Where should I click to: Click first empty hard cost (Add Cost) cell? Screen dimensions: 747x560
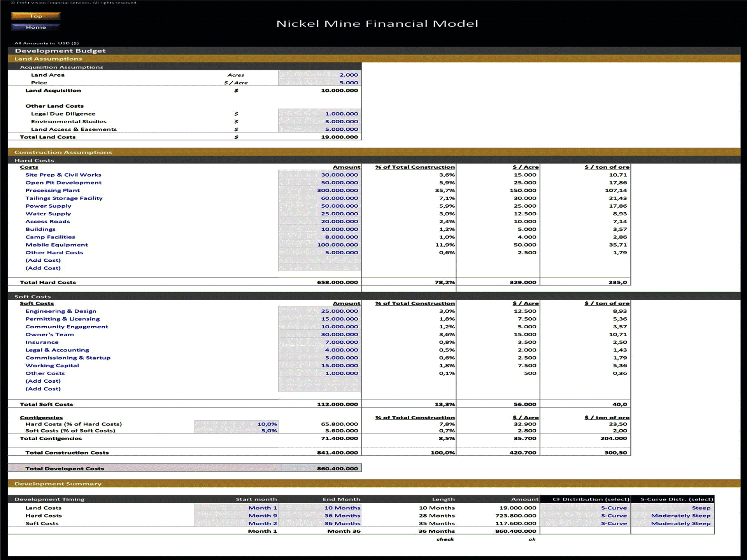click(x=319, y=261)
